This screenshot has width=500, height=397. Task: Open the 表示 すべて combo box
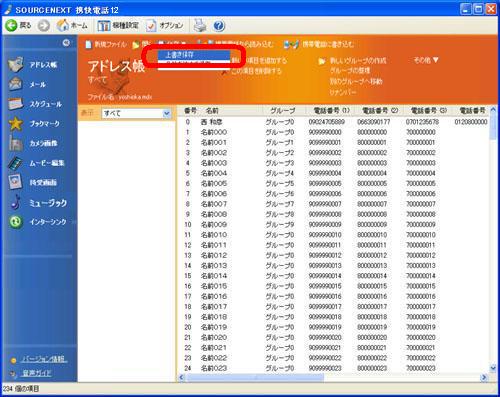click(136, 113)
